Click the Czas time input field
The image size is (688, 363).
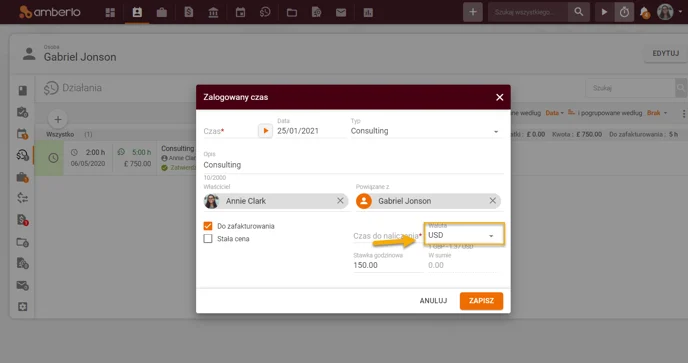coord(229,131)
